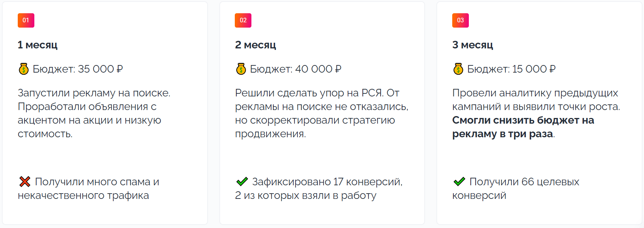644x228 pixels.
Task: Click the orange 02 step badge
Action: [x=243, y=20]
